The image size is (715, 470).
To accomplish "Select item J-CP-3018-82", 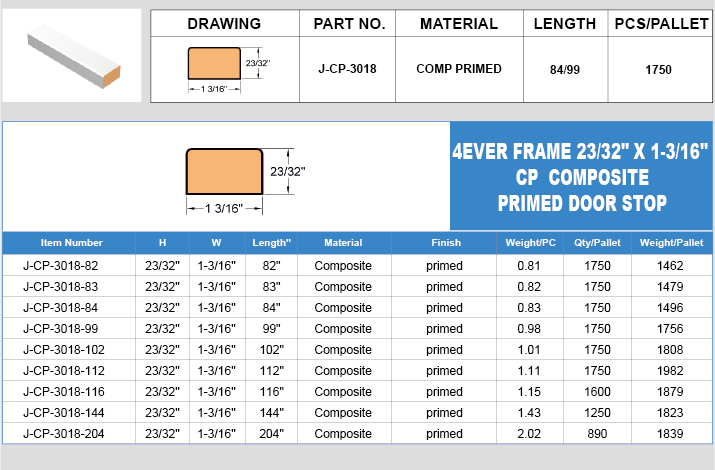I will click(x=61, y=266).
